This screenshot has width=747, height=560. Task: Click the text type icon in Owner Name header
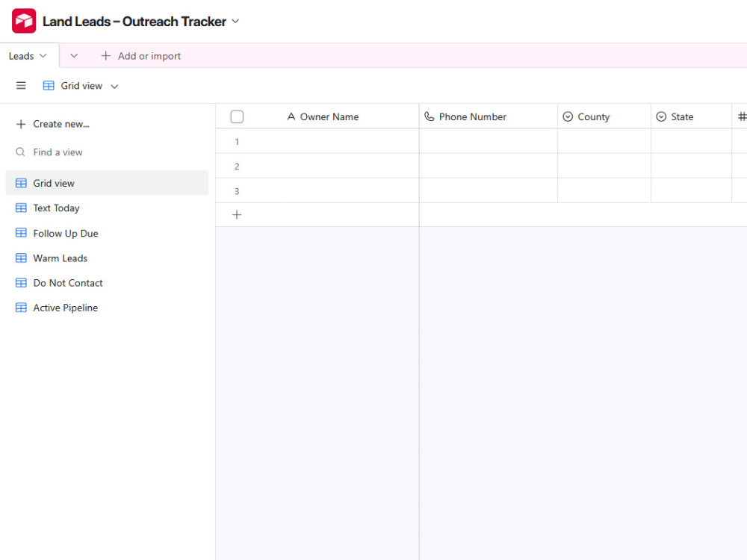[291, 116]
